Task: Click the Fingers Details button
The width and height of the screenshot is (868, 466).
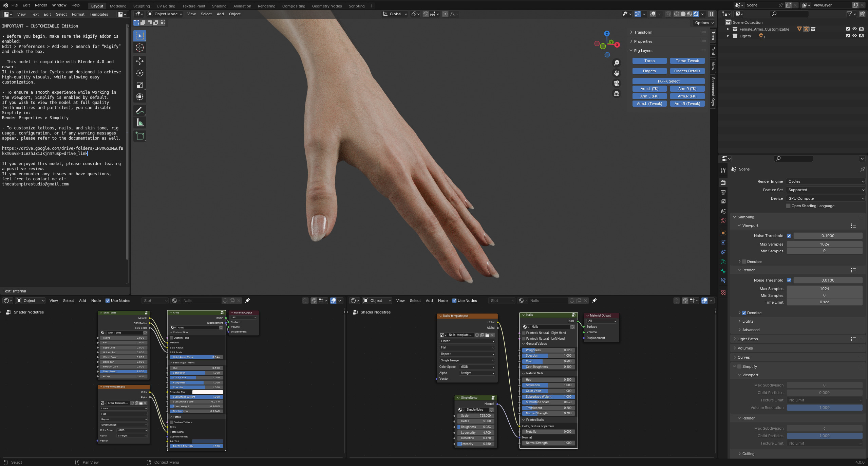Action: (x=687, y=71)
